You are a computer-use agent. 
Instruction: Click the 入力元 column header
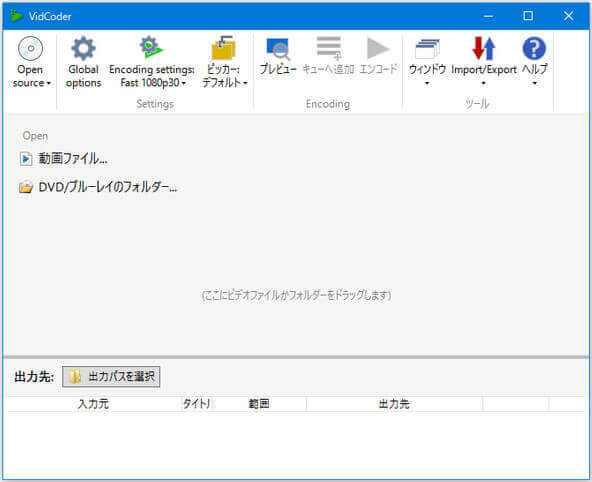(x=93, y=404)
